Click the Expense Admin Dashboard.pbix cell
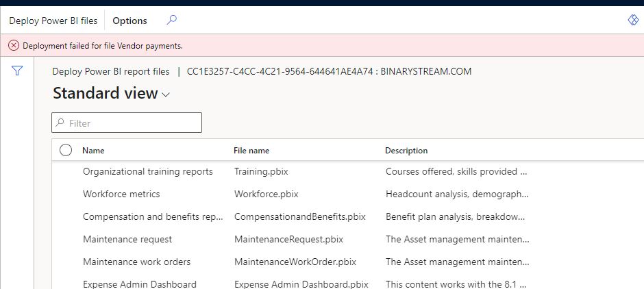Viewport: 644px width, 289px height. [301, 284]
